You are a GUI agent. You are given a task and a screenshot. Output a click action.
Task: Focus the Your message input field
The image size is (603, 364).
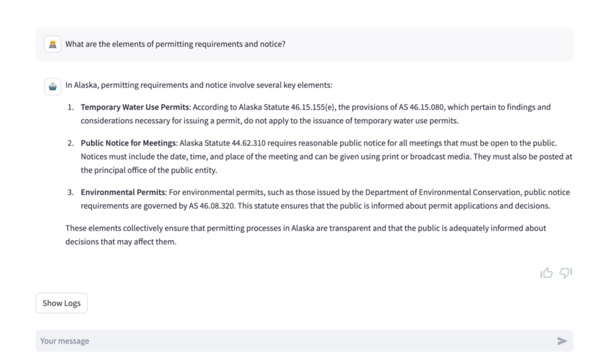coord(294,341)
